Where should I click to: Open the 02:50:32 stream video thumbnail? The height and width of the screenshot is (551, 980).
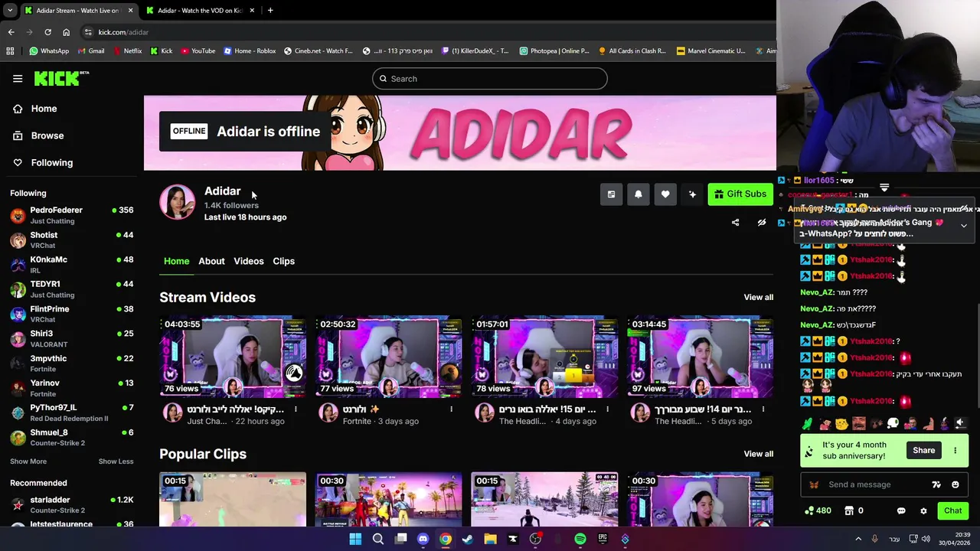(389, 357)
